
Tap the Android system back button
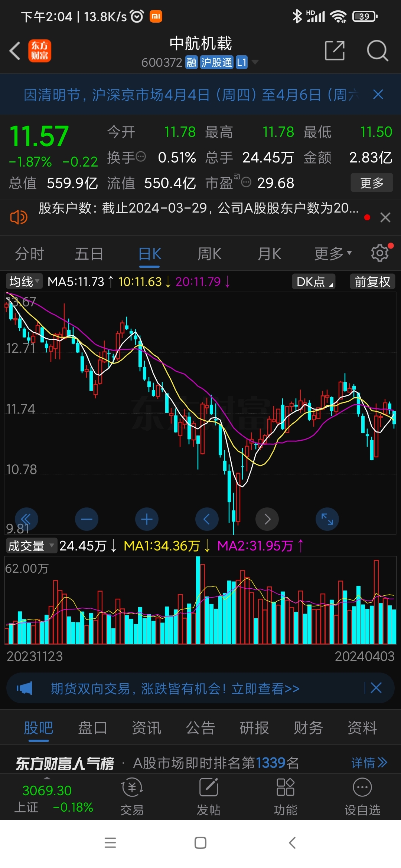[x=292, y=843]
